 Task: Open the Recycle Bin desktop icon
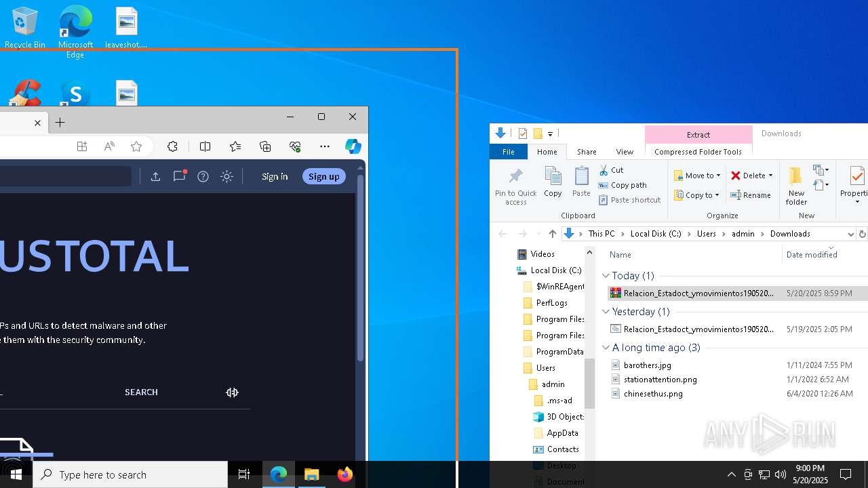(x=25, y=27)
